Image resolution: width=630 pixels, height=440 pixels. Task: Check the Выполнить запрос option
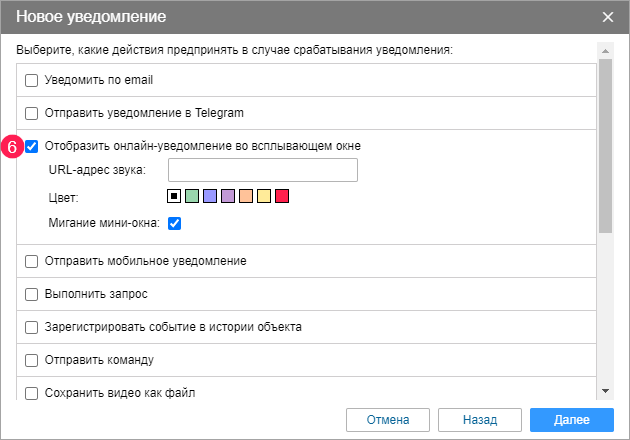31,294
